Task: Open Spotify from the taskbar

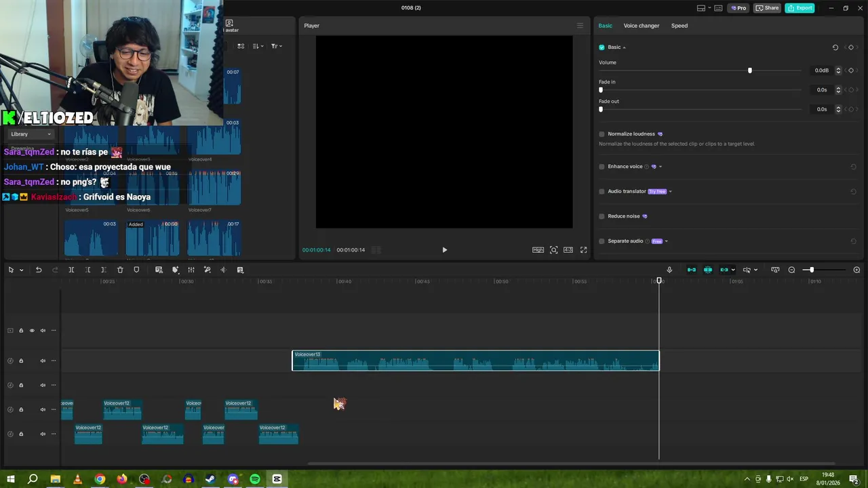Action: pos(255,479)
